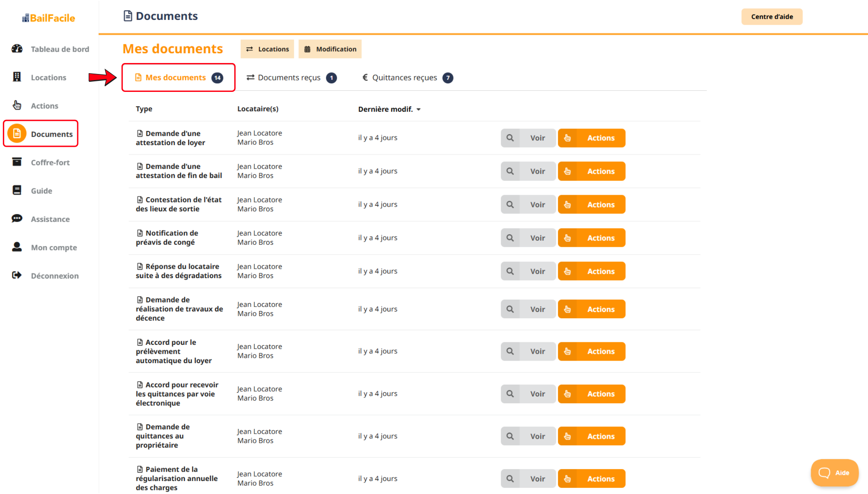
Task: Click the BailFacile logo
Action: click(49, 18)
